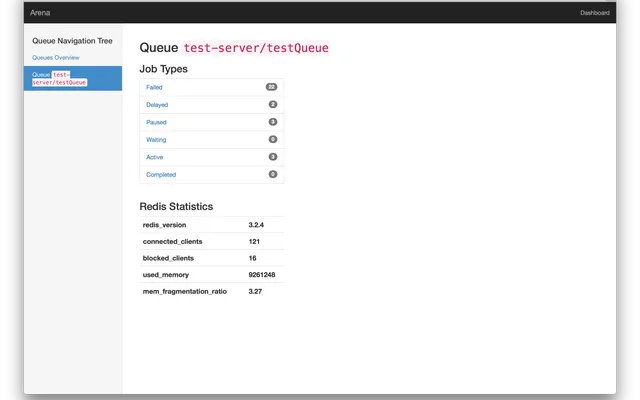
Task: Select the redis_version label
Action: (164, 225)
